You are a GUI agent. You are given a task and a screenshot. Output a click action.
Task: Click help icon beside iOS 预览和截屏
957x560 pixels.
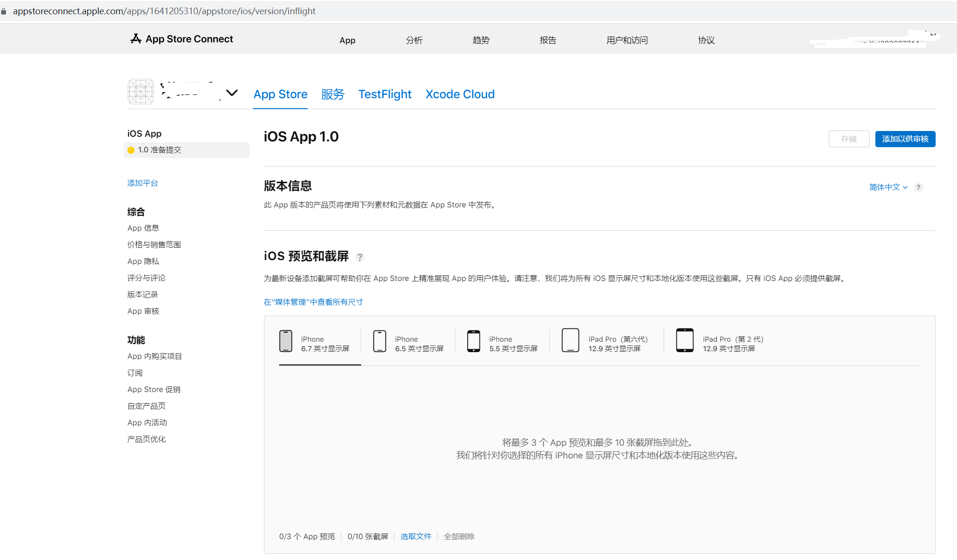360,257
